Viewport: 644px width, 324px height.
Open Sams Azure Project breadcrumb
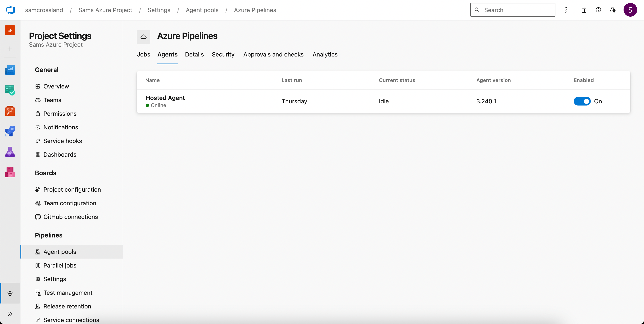[x=105, y=10]
